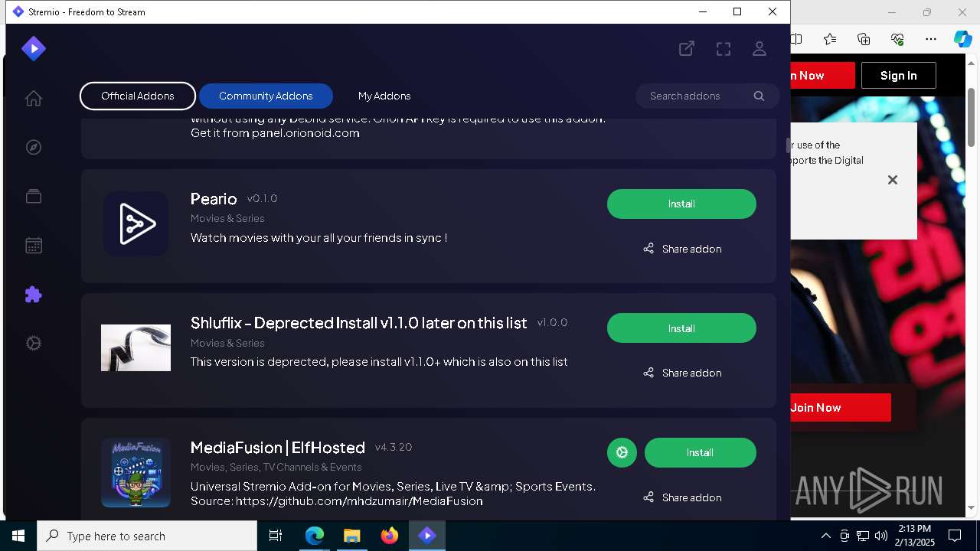Show hidden tray icons chevron
Image resolution: width=980 pixels, height=551 pixels.
[x=825, y=536]
